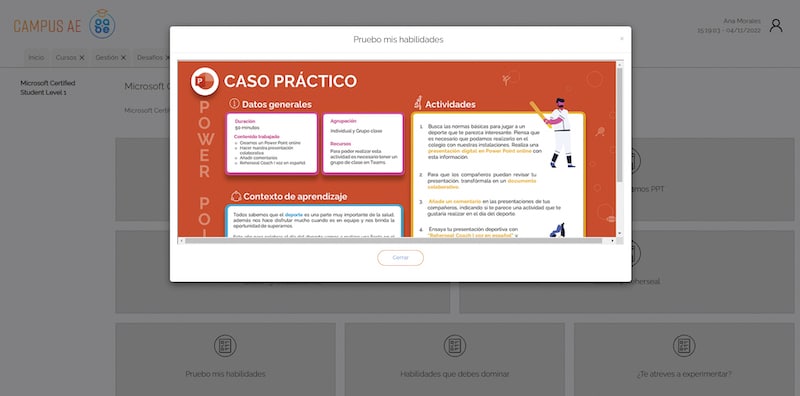800x396 pixels.
Task: Open the Habilidades que debes dominar card
Action: pyautogui.click(x=454, y=359)
